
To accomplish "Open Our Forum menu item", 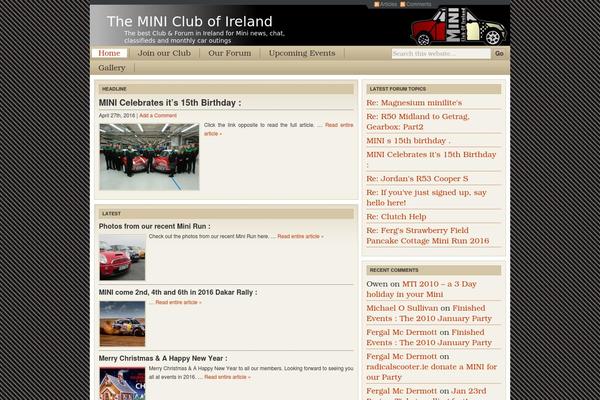I will click(230, 53).
